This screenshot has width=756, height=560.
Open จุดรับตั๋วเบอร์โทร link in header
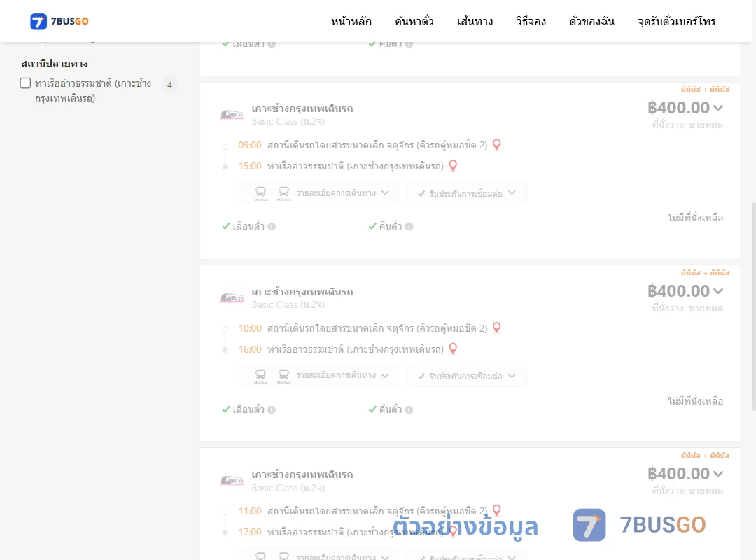click(x=676, y=21)
